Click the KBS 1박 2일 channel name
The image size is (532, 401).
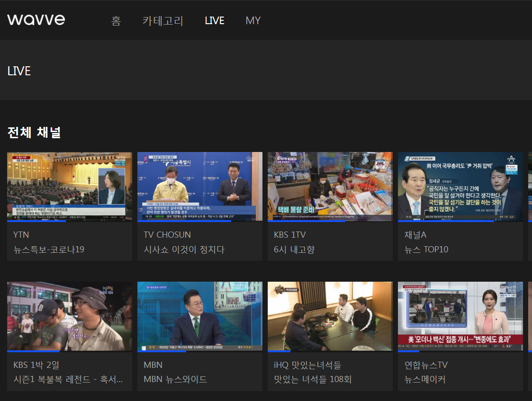pos(36,365)
